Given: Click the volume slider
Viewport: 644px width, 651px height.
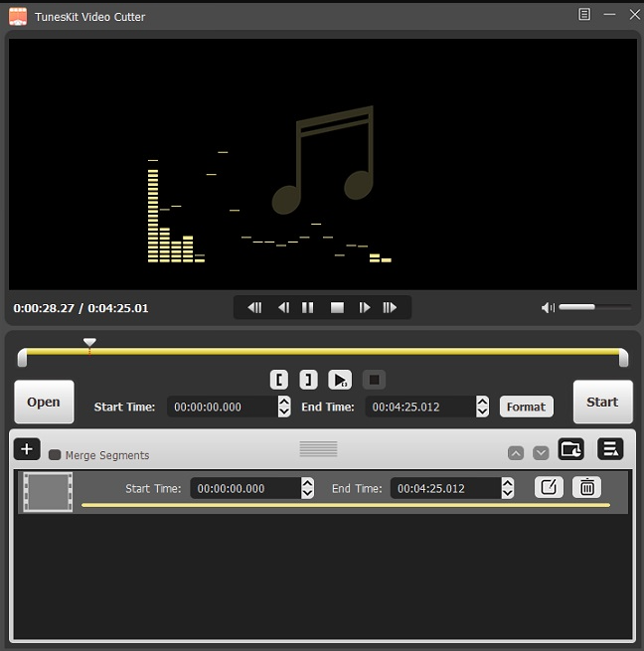Looking at the screenshot, I should click(593, 308).
